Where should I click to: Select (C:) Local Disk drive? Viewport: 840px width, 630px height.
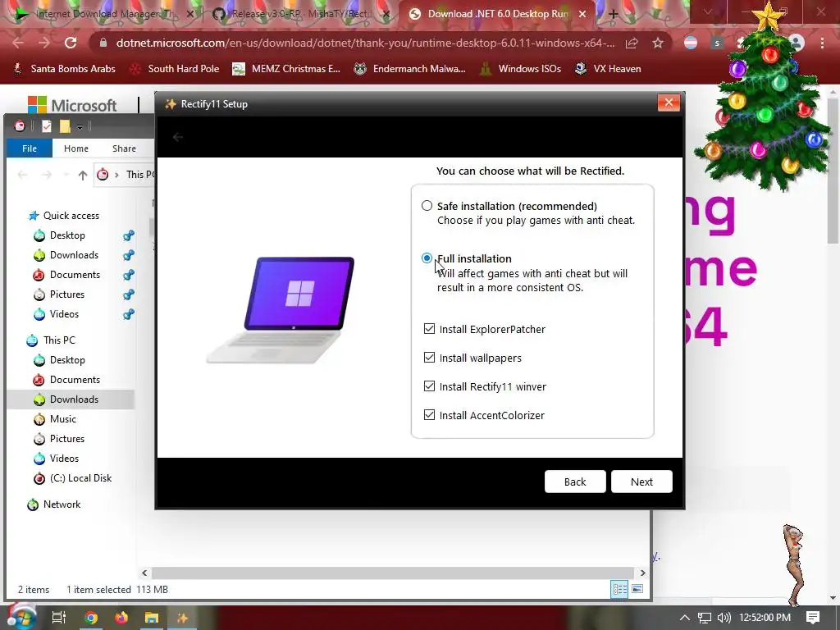(80, 478)
